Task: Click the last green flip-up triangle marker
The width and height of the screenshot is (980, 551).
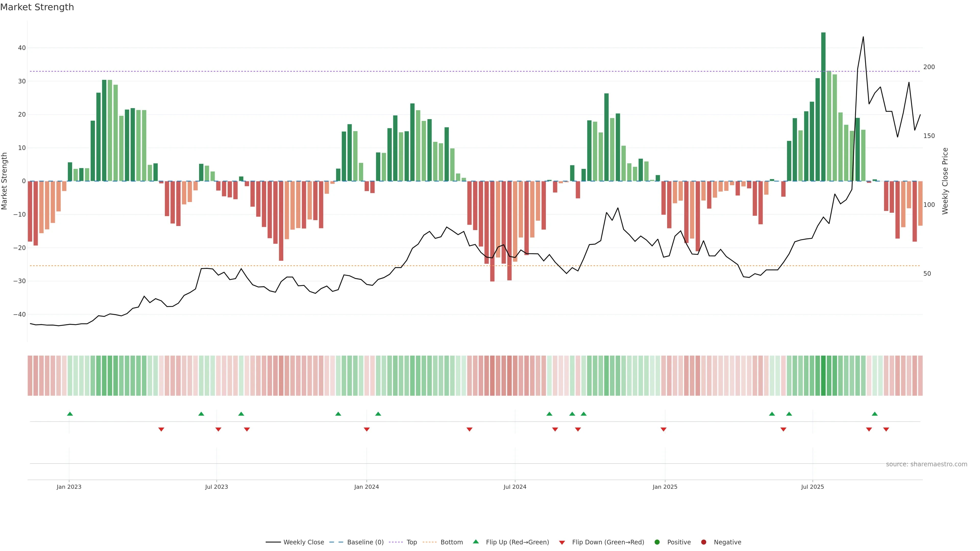Action: [x=875, y=414]
